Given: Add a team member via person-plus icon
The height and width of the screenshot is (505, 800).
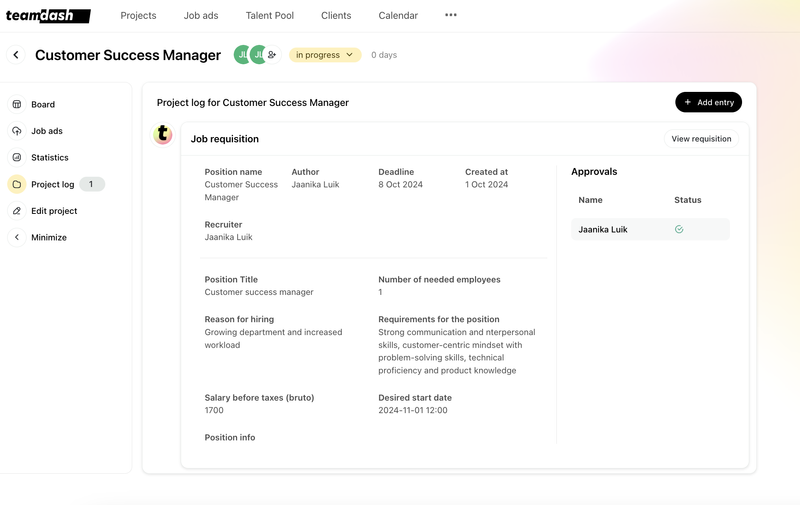Looking at the screenshot, I should click(x=272, y=55).
